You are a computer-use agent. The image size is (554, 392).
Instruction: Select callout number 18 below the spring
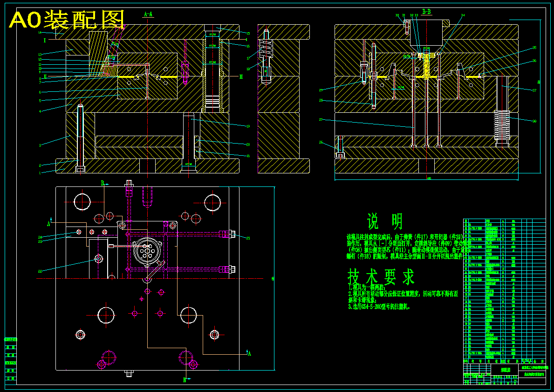[x=248, y=69]
